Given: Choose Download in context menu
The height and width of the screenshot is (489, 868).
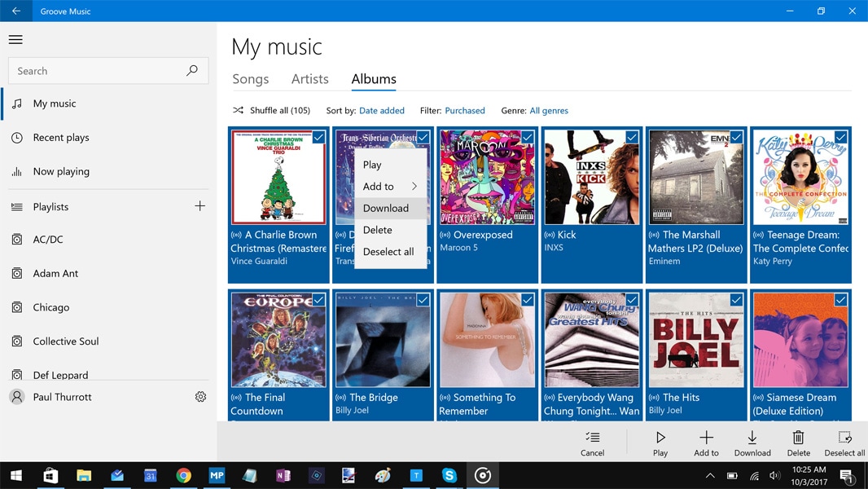Looking at the screenshot, I should click(x=391, y=208).
